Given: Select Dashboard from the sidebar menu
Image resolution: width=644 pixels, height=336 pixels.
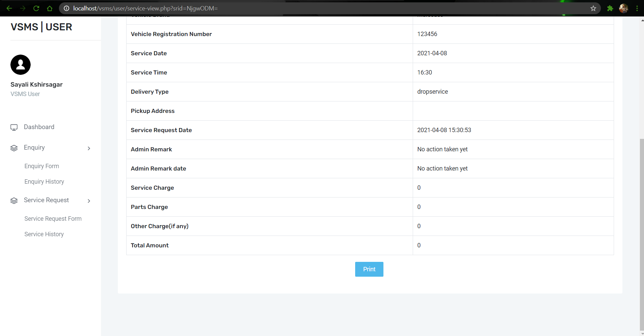Looking at the screenshot, I should point(39,127).
